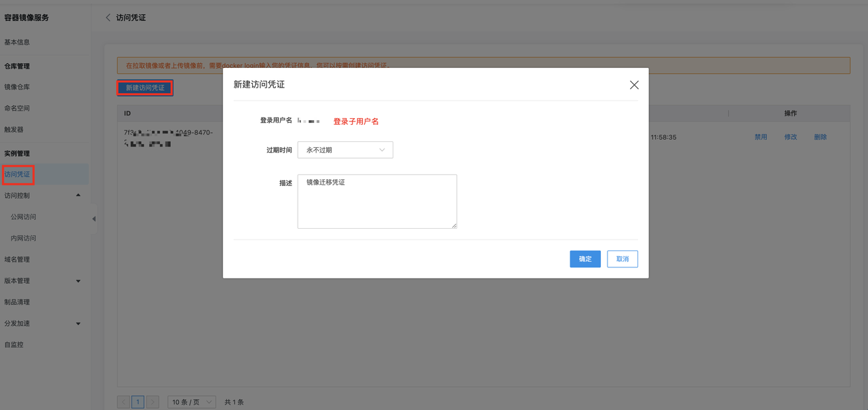Go to 命名空间 in the sidebar
The height and width of the screenshot is (410, 868).
[17, 108]
